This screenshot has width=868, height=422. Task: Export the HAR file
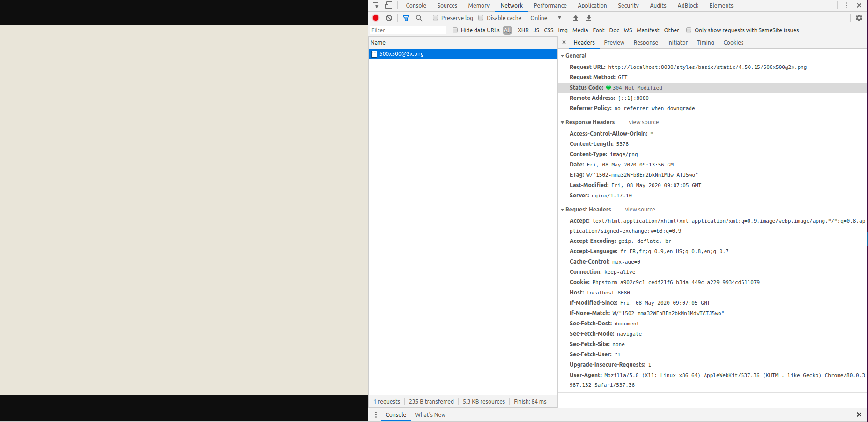pyautogui.click(x=588, y=18)
